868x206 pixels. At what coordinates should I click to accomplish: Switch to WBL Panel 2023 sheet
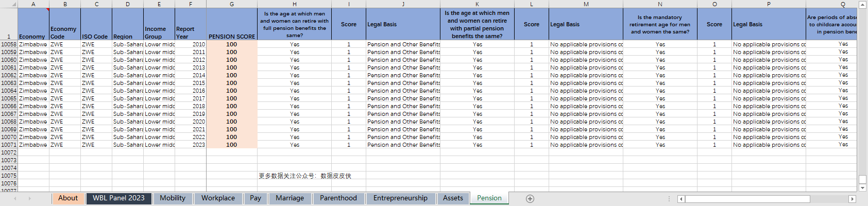pos(118,198)
